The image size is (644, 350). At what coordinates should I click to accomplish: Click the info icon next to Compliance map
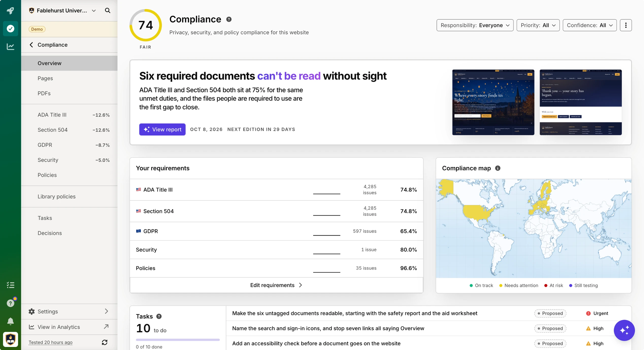498,168
